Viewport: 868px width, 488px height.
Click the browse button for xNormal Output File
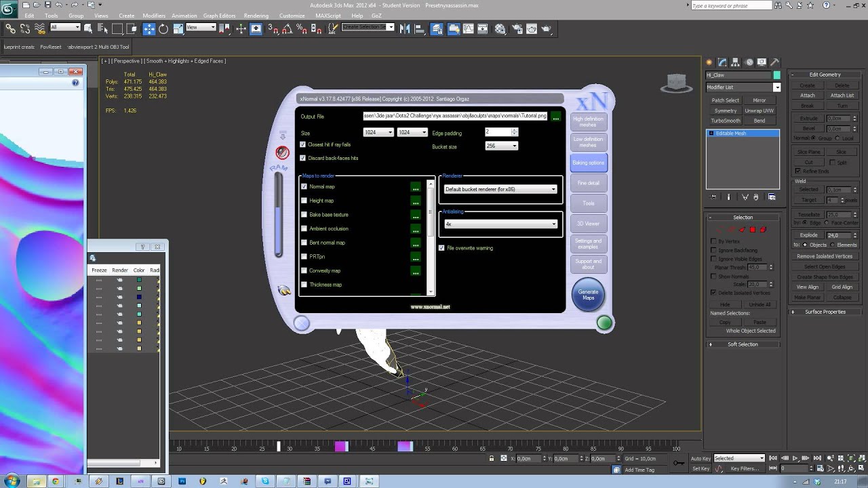click(556, 117)
